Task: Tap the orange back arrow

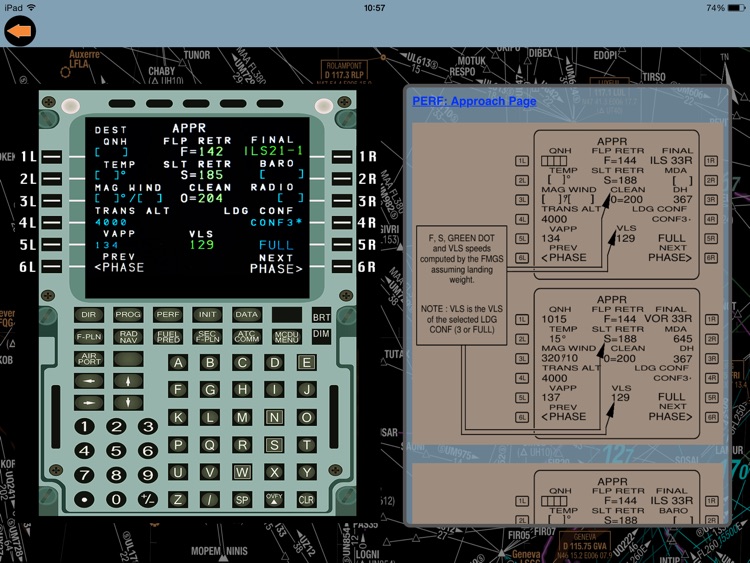Action: pos(19,31)
